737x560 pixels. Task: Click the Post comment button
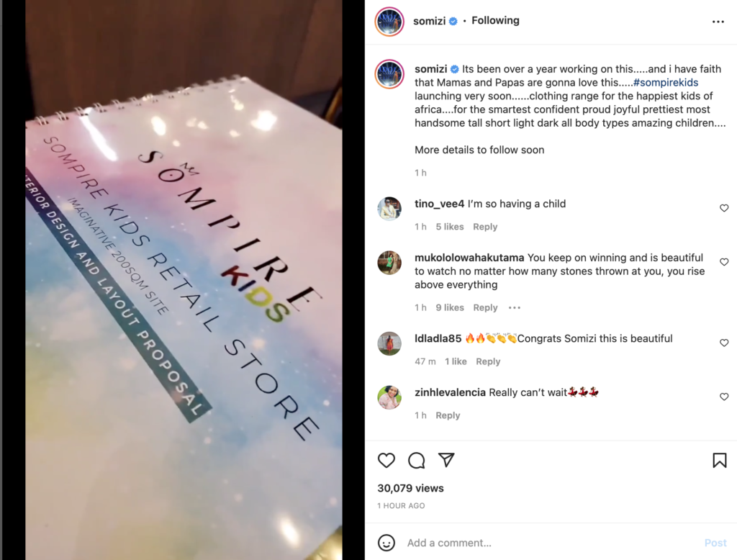click(x=715, y=543)
